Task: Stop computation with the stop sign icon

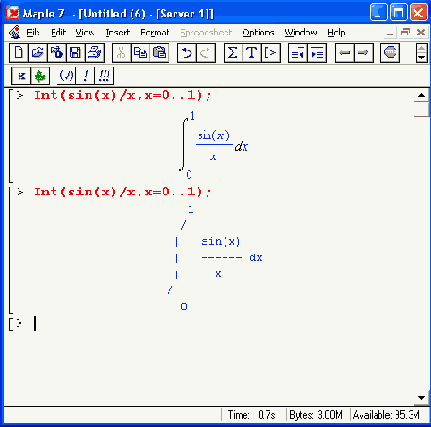Action: [390, 53]
